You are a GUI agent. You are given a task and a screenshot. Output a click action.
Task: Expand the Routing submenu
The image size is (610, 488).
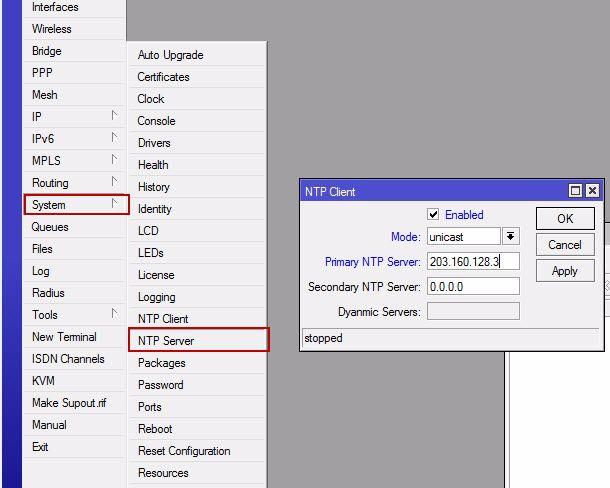point(76,183)
